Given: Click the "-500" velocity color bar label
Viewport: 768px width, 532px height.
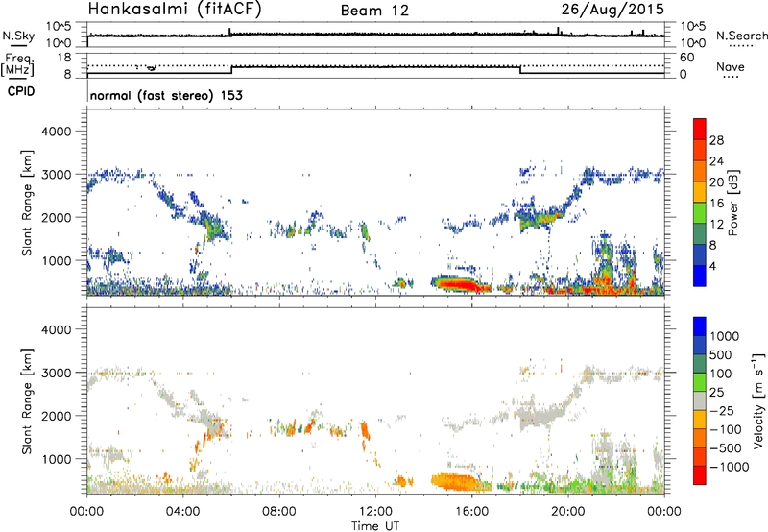Looking at the screenshot, I should click(726, 447).
